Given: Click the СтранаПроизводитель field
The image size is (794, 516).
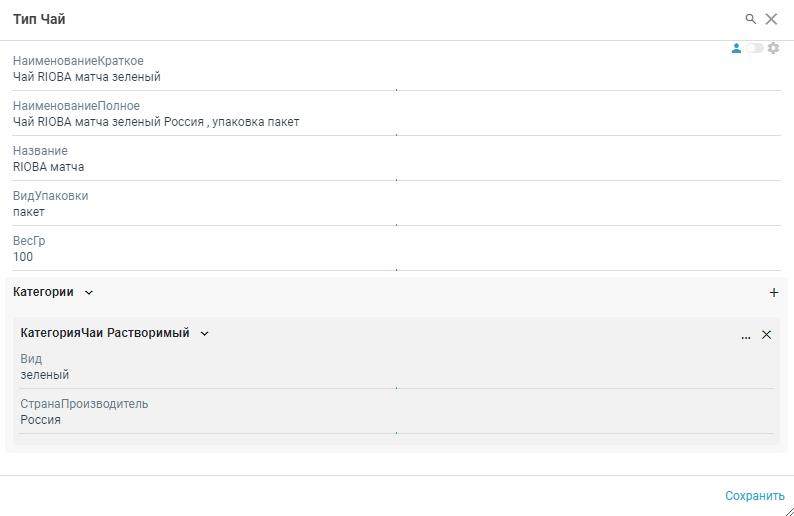Looking at the screenshot, I should (200, 420).
